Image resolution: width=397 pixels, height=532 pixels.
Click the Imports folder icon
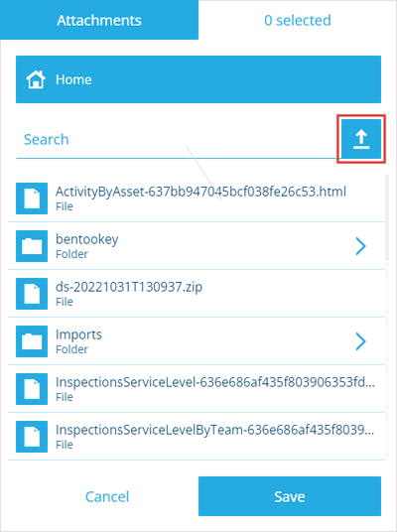point(32,341)
